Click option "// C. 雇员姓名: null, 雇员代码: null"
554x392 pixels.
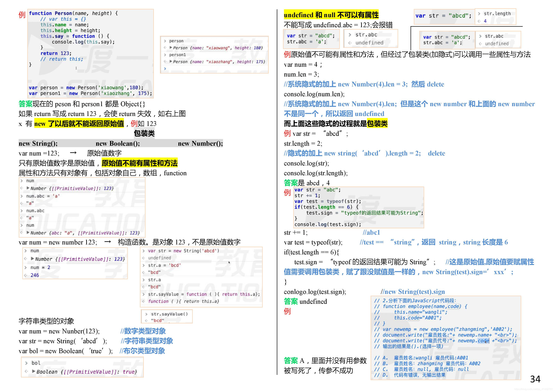pos(421,369)
